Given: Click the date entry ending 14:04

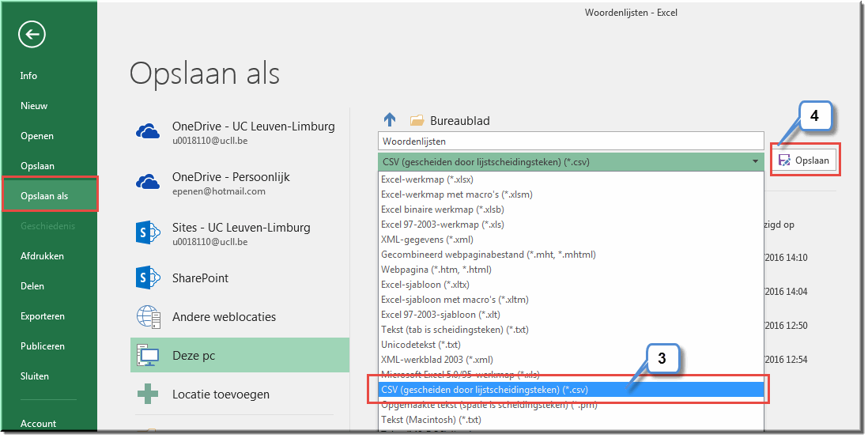Looking at the screenshot, I should click(x=786, y=291).
